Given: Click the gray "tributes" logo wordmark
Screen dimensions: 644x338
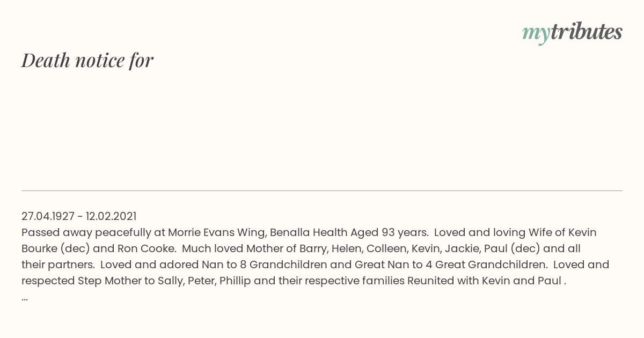Looking at the screenshot, I should (x=587, y=32).
